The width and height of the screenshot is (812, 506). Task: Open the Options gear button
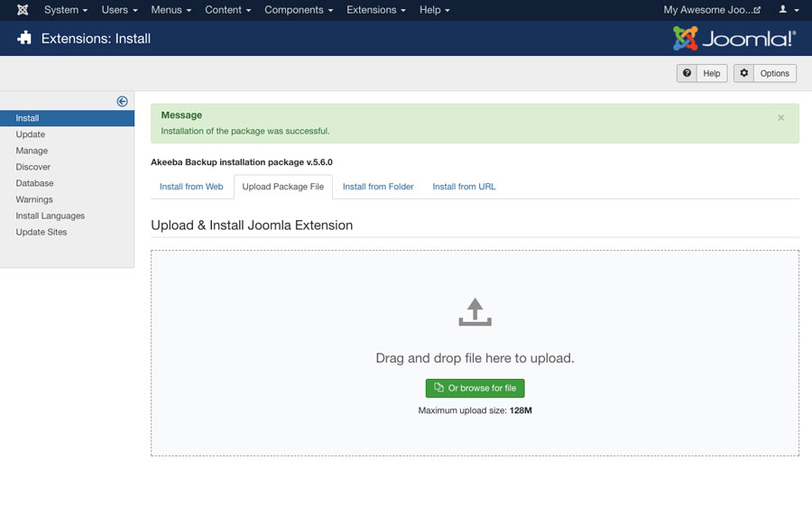pos(764,73)
